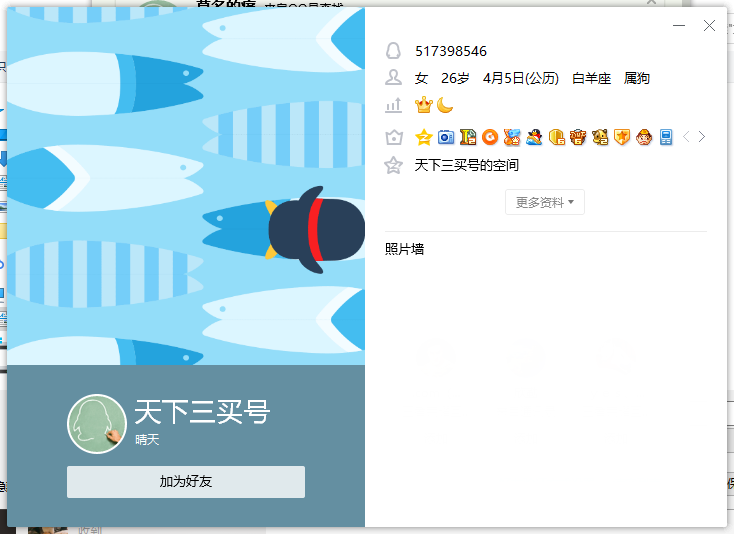Open 天下三买号的空间 link
This screenshot has width=734, height=534.
point(467,165)
